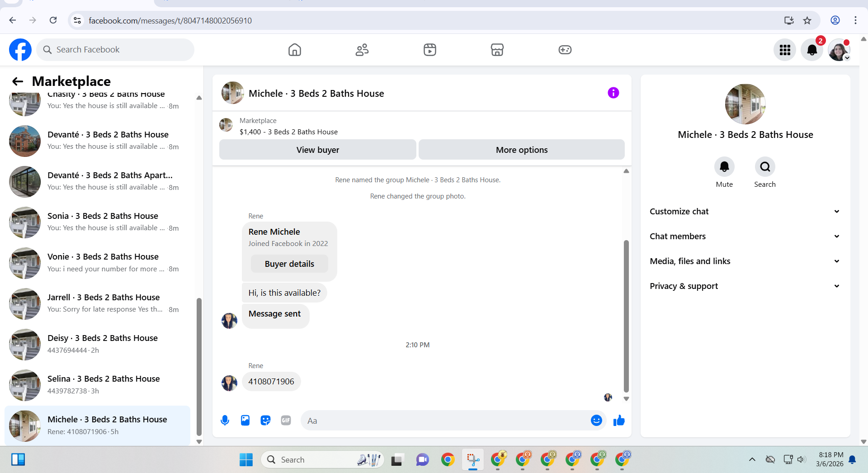Expand Chat members section
Screen dimensions: 868x473
pyautogui.click(x=745, y=236)
